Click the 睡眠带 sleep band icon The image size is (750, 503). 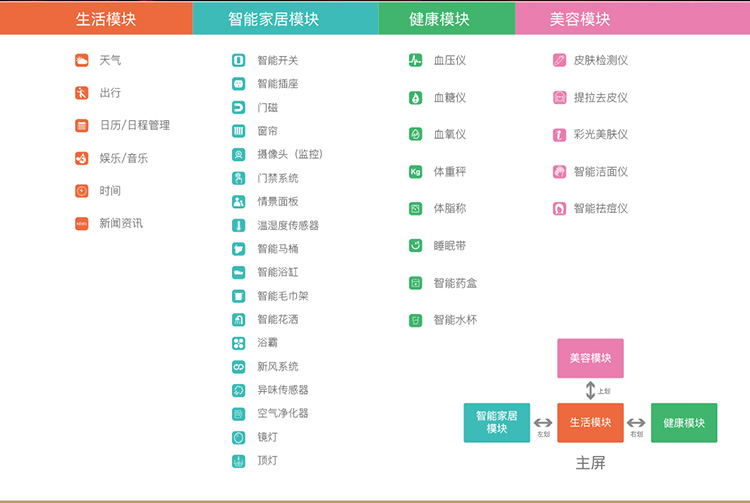[x=416, y=246]
